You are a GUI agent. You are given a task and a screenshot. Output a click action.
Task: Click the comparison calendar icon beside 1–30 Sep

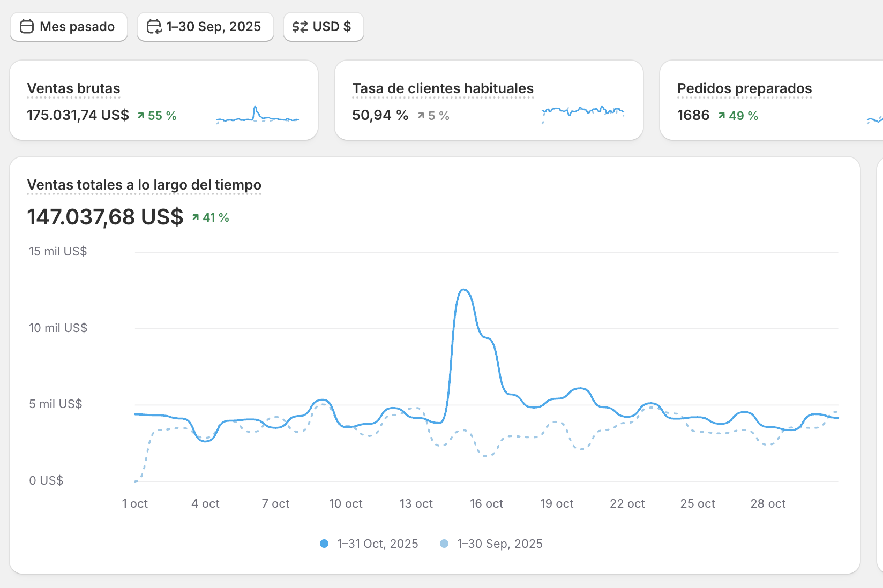154,27
